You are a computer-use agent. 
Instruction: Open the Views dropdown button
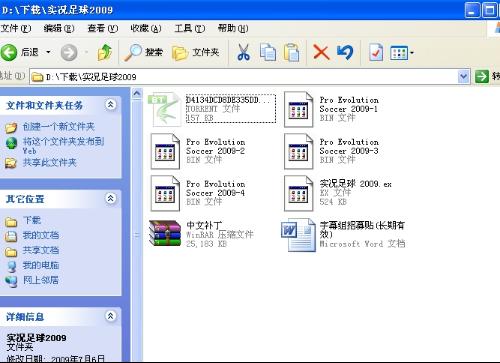click(402, 53)
